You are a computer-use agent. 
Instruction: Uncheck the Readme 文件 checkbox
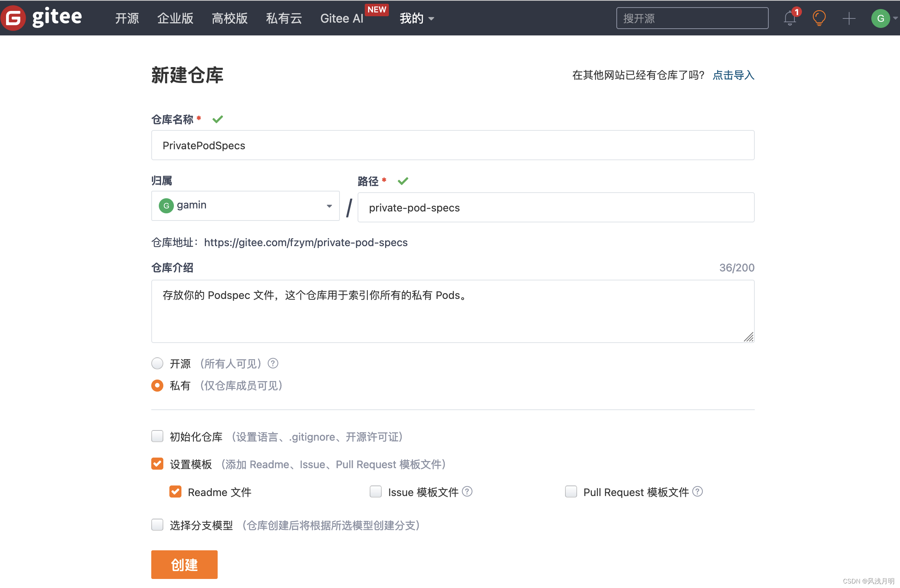tap(175, 492)
